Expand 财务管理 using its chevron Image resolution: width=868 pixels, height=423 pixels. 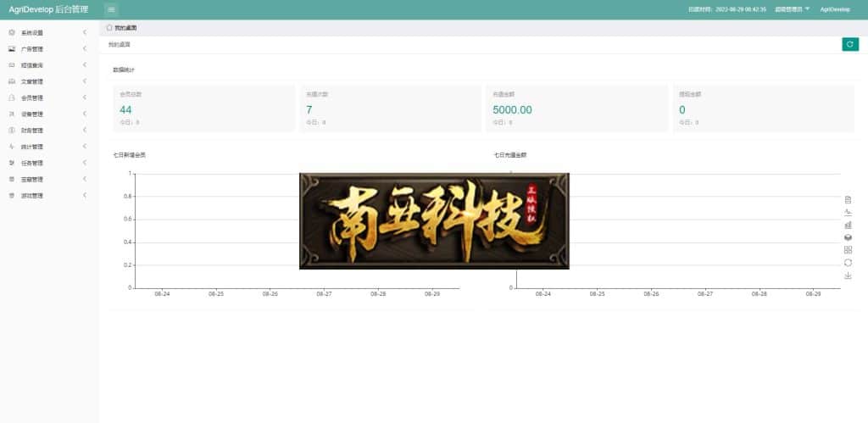click(85, 130)
